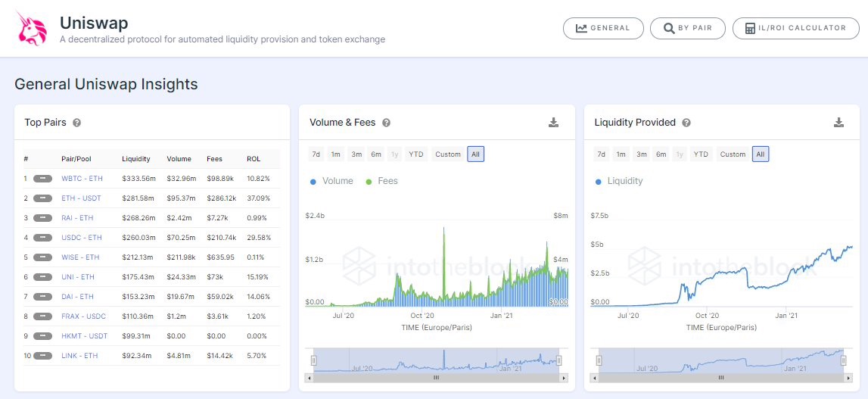The height and width of the screenshot is (399, 868).
Task: Open Custom date range in Liquidity Provided
Action: coord(733,154)
